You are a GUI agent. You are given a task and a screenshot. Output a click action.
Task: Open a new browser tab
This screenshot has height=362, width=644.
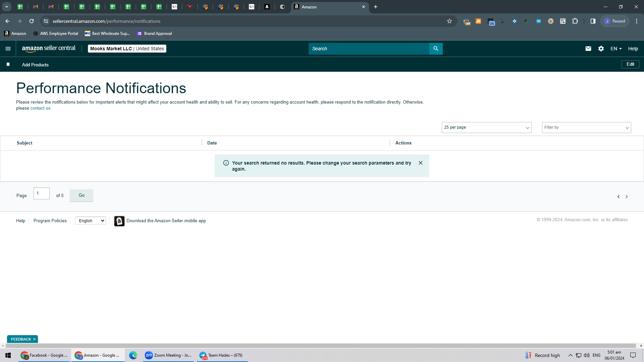376,7
